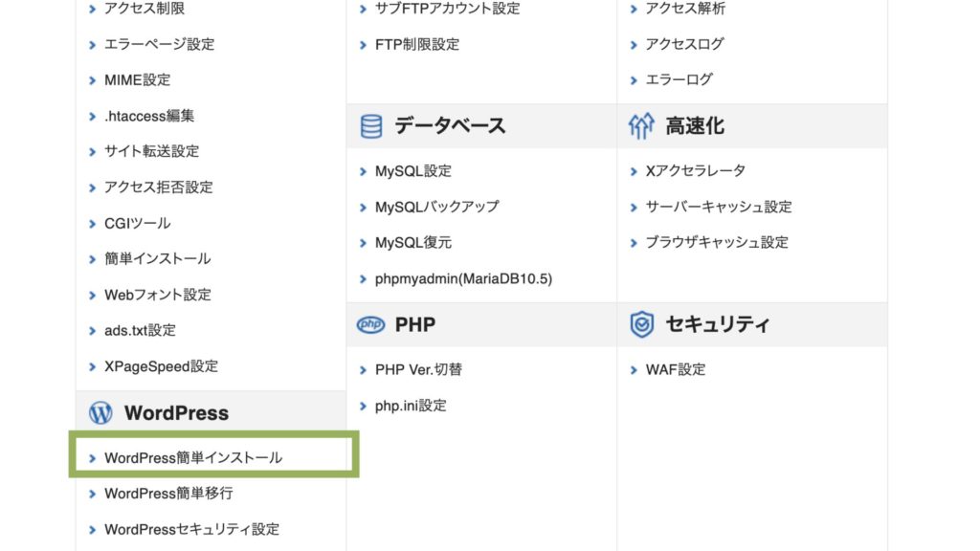
Task: Open WAF設定 under security
Action: click(x=675, y=370)
